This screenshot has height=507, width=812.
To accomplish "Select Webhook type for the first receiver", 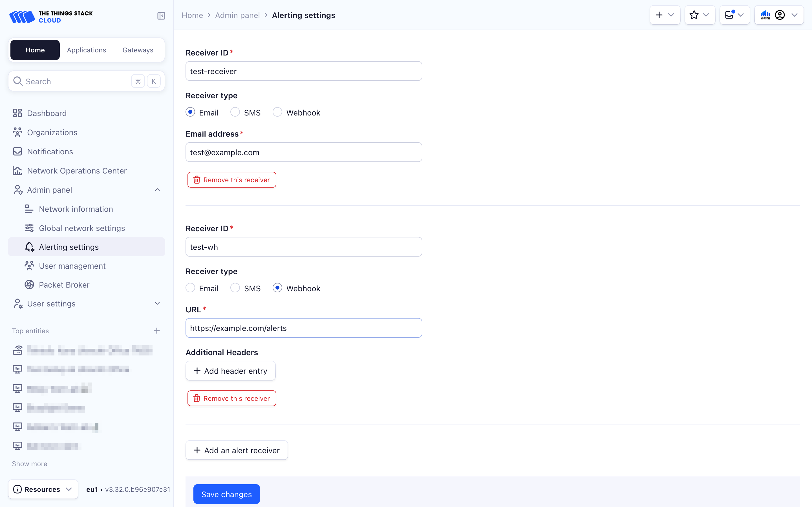I will (277, 112).
